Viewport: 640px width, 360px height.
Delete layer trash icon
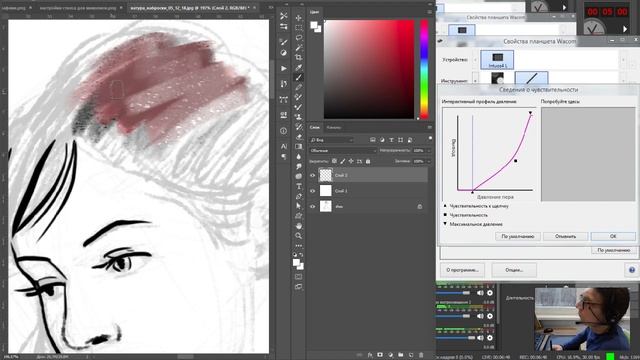[x=421, y=355]
